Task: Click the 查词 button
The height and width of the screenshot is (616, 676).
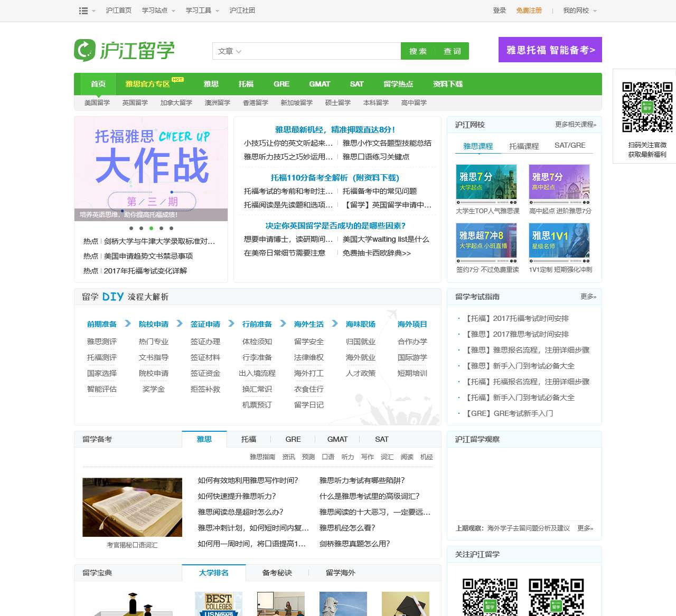Action: click(452, 51)
